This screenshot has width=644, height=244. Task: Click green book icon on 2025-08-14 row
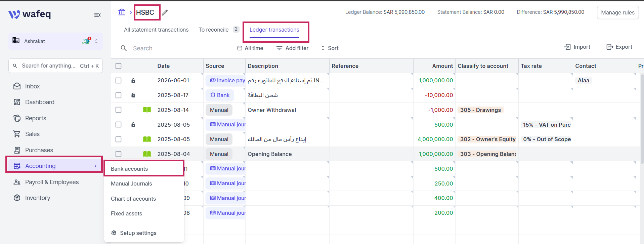147,110
